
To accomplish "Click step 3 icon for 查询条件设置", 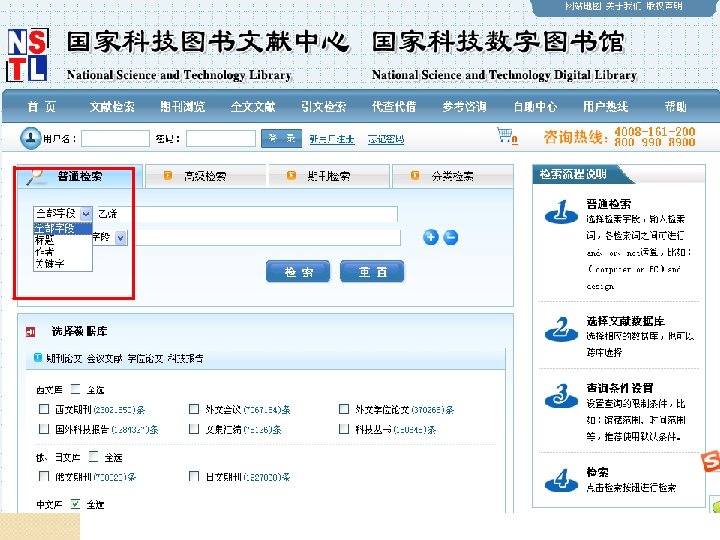I will tap(561, 396).
